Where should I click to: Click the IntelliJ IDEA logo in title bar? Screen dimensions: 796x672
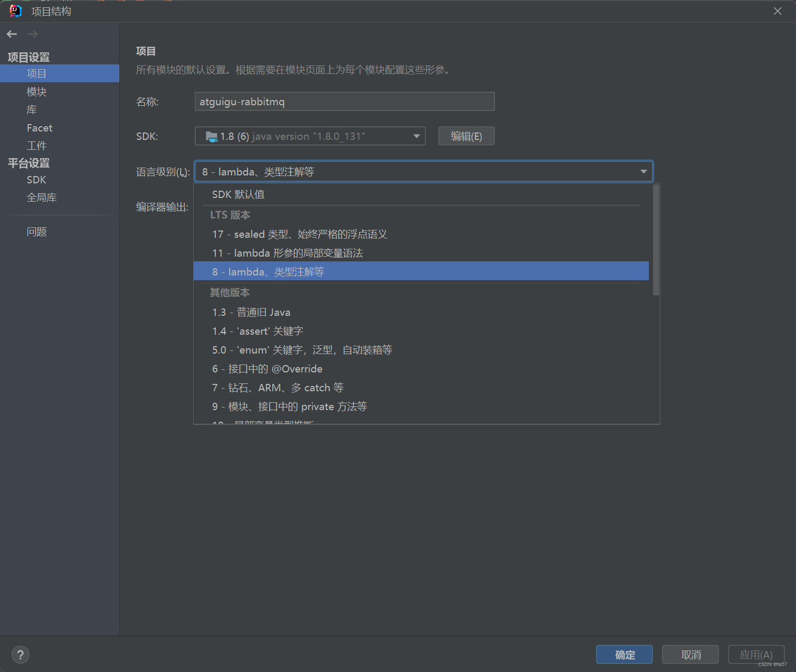(x=15, y=11)
